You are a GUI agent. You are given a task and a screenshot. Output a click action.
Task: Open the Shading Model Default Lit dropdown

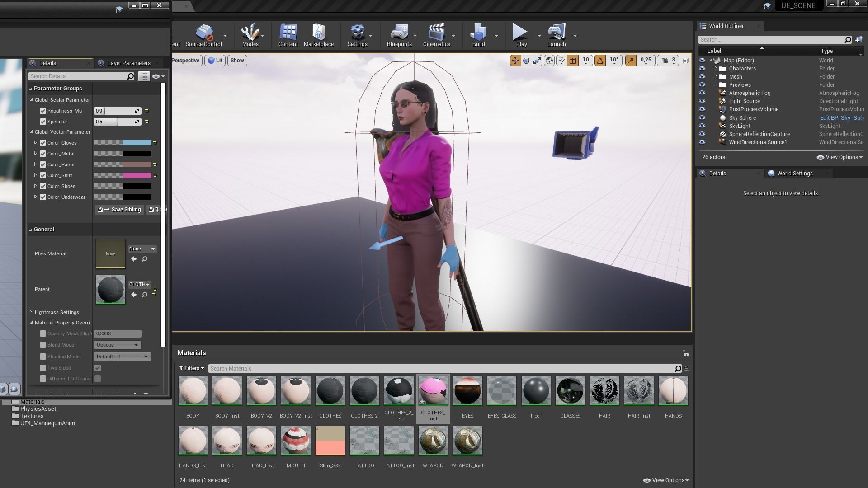(x=123, y=357)
